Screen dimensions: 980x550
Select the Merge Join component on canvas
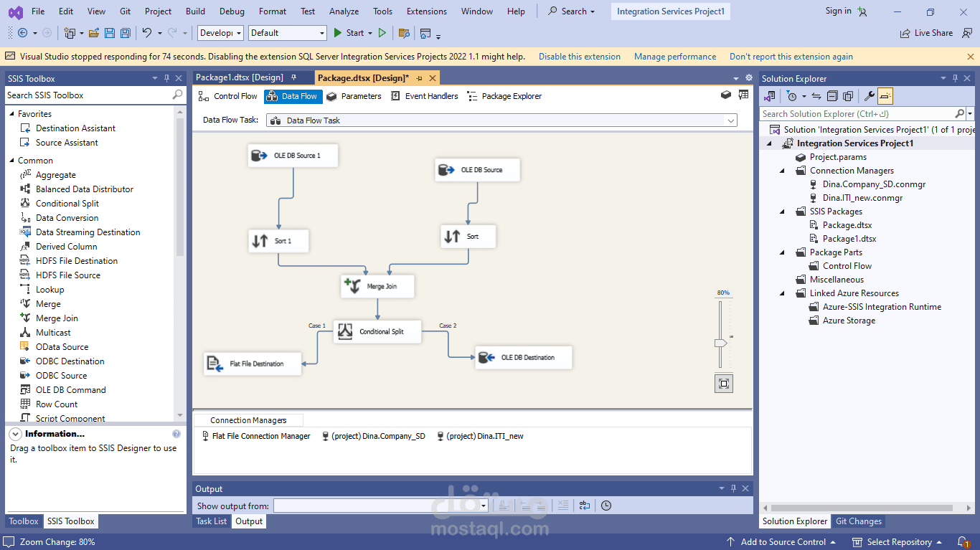(x=377, y=286)
